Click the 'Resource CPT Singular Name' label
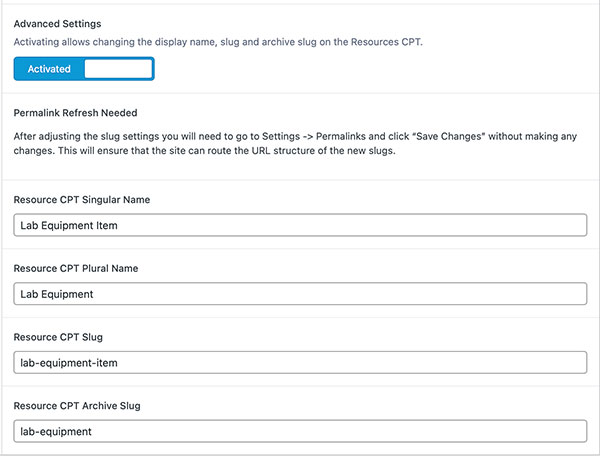600x456 pixels. tap(82, 200)
